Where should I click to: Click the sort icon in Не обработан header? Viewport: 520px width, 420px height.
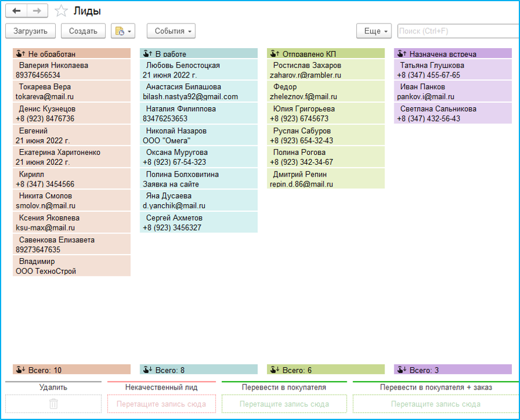pos(21,53)
